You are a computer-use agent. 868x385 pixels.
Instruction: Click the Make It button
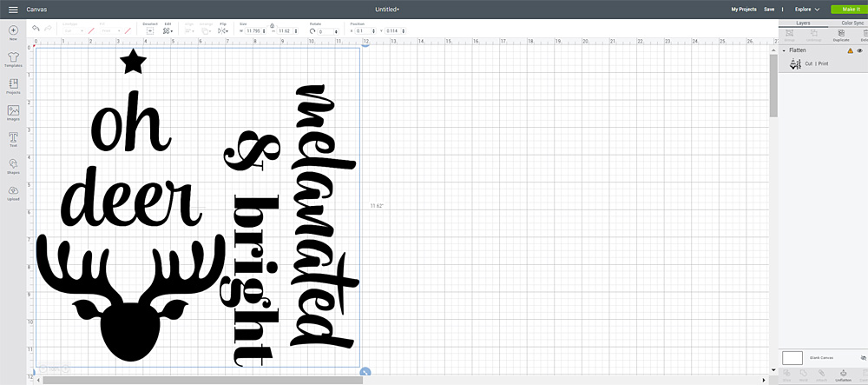849,10
